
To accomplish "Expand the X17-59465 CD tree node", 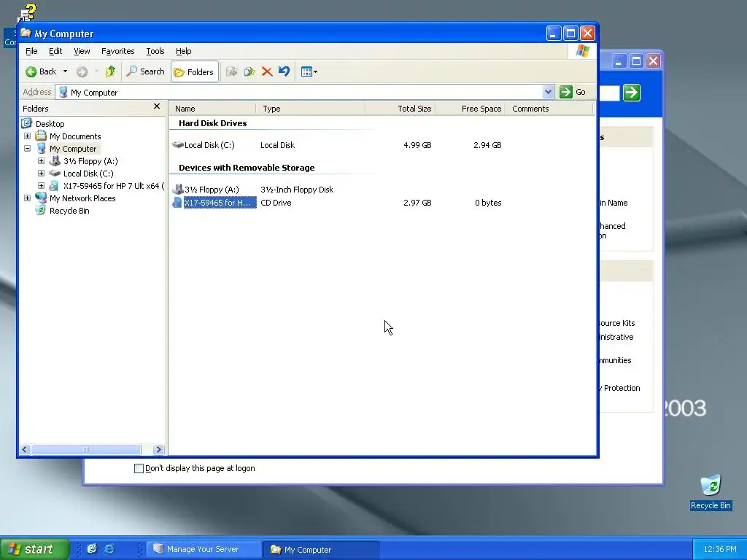I will (x=41, y=186).
